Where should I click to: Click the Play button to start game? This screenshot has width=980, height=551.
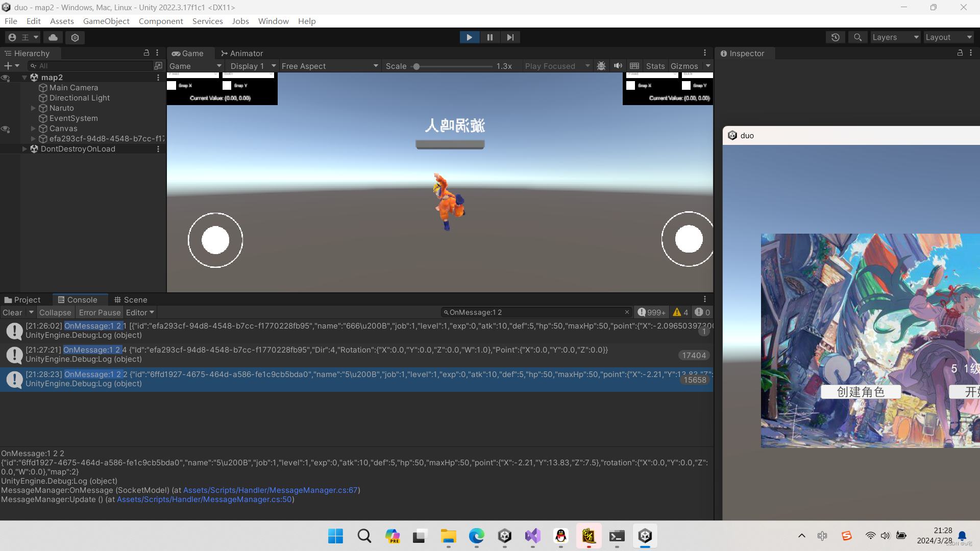[469, 37]
